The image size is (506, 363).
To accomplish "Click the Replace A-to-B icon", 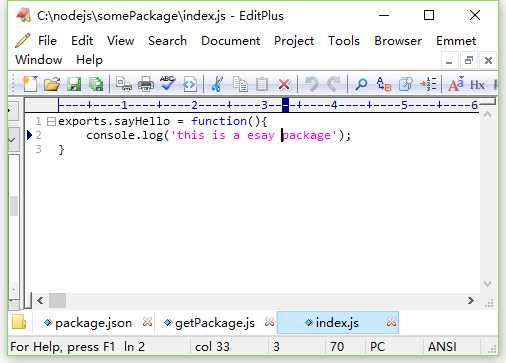I will (383, 84).
